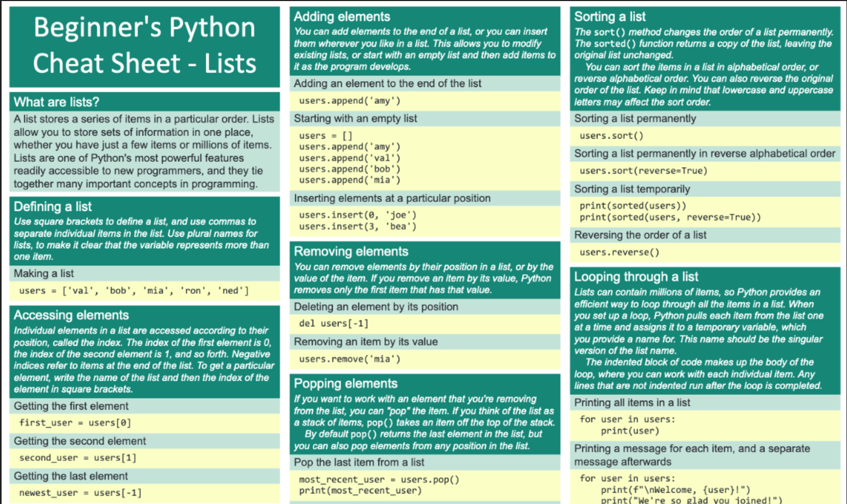847x504 pixels.
Task: Select the 'Sorting a list' heading
Action: pyautogui.click(x=610, y=17)
